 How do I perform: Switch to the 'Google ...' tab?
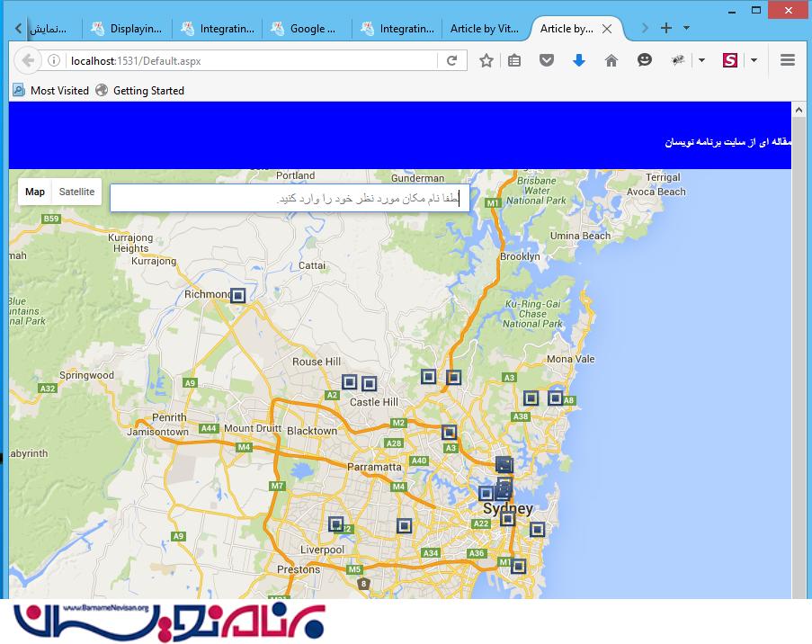click(306, 29)
